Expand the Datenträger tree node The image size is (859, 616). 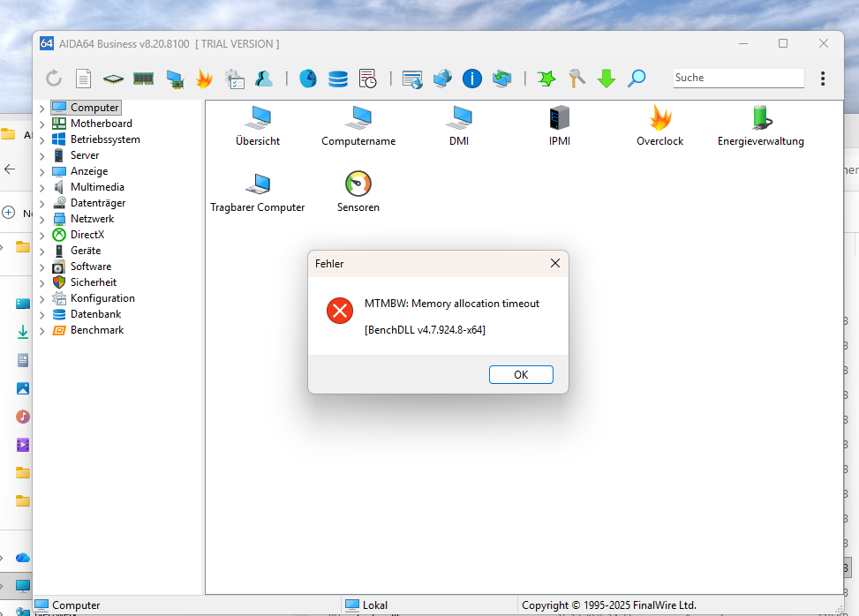coord(42,204)
